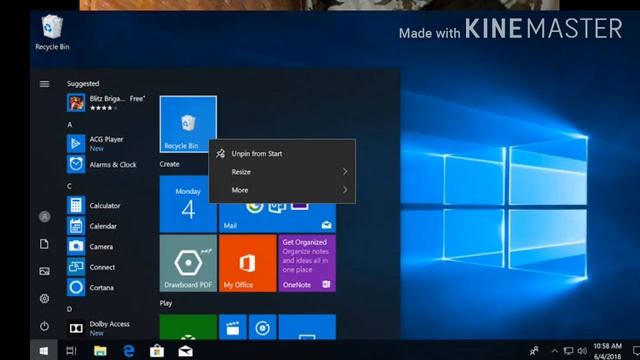Click the letter C list header
The width and height of the screenshot is (640, 360).
pos(69,186)
